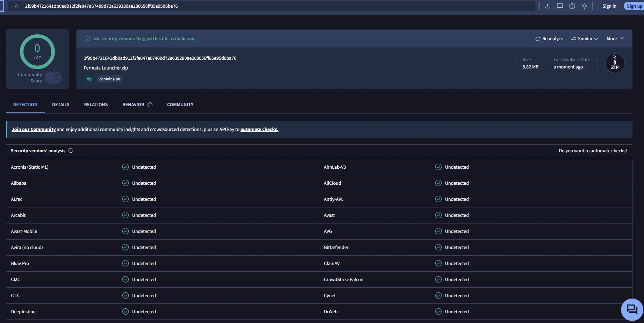The image size is (644, 323).
Task: Click the green check in the no-flags banner
Action: (x=87, y=39)
